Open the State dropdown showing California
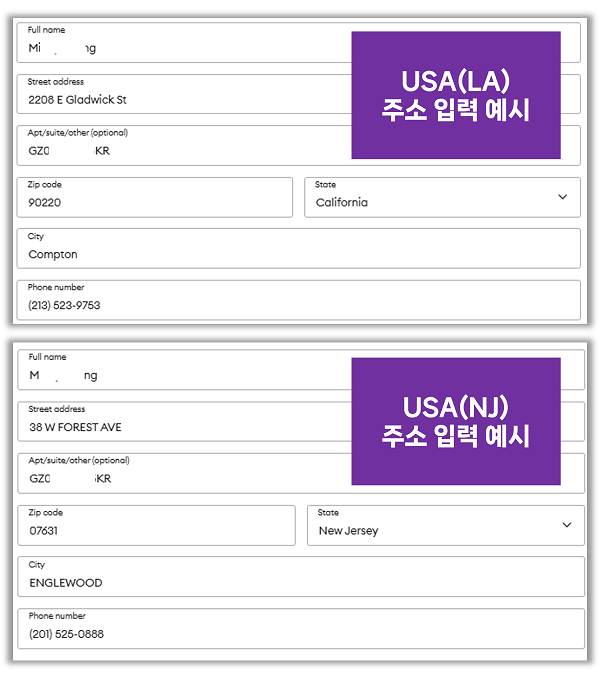Screen dimensions: 600x673 tap(441, 197)
